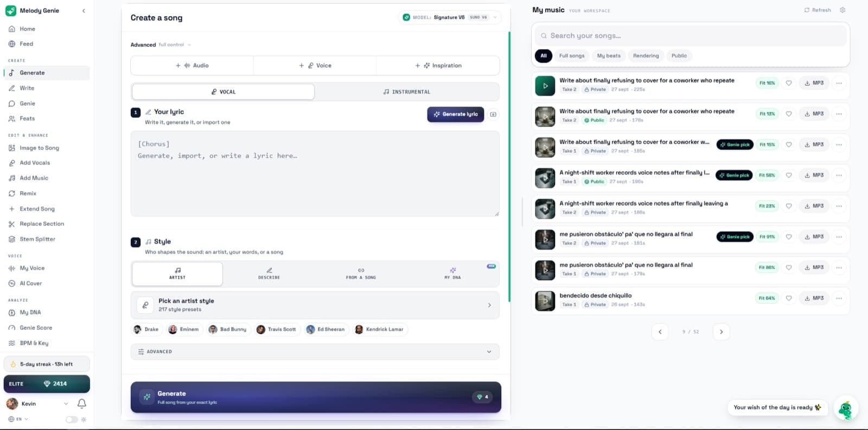Open the EN language selector
Viewport: 868px width, 430px height.
click(x=18, y=419)
